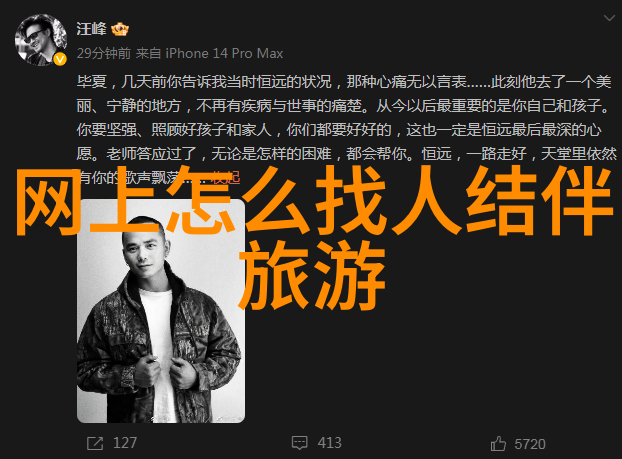Open 汪峰's round profile avatar
This screenshot has width=622, height=459.
41,40
